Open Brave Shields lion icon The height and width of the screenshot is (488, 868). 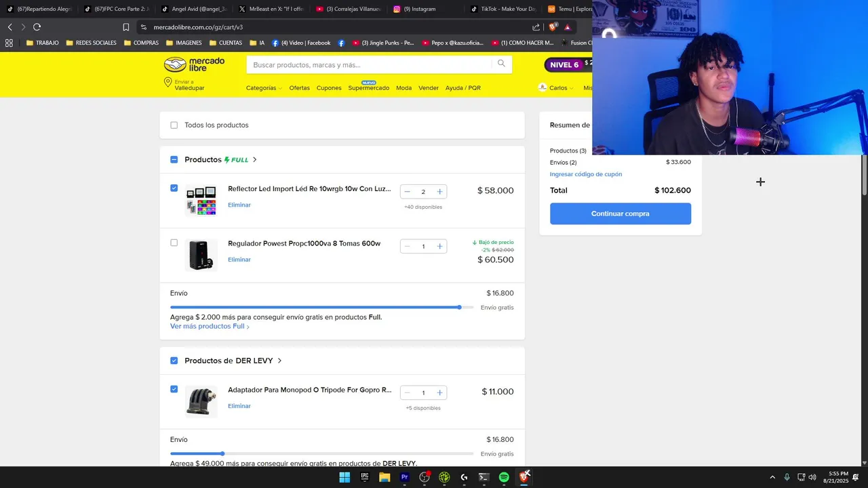(553, 27)
